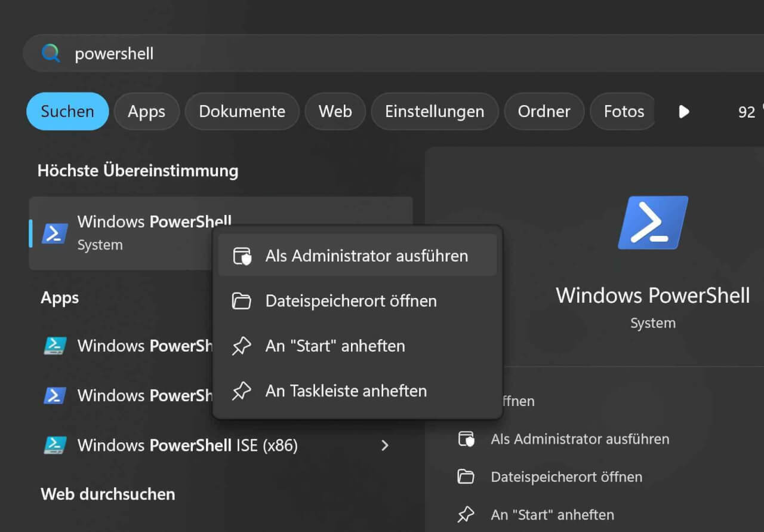This screenshot has width=764, height=532.
Task: Switch to the Apps filter tab
Action: (146, 111)
